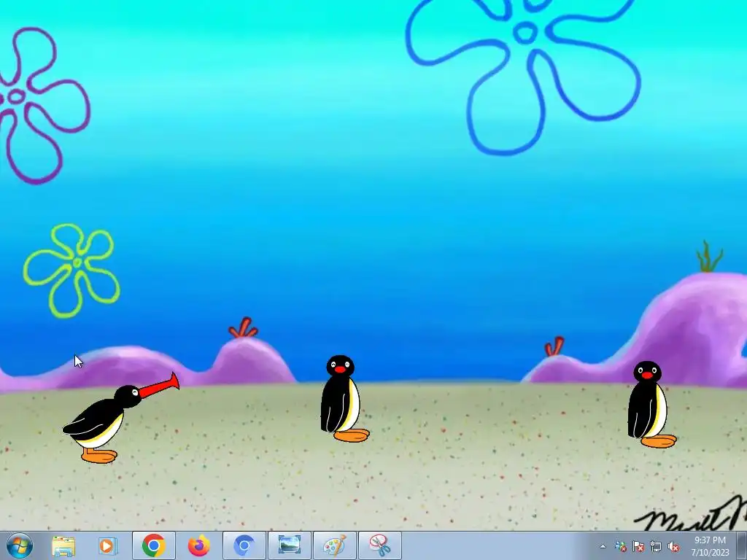Open the network connection tray icon
The image size is (747, 560).
(x=656, y=547)
